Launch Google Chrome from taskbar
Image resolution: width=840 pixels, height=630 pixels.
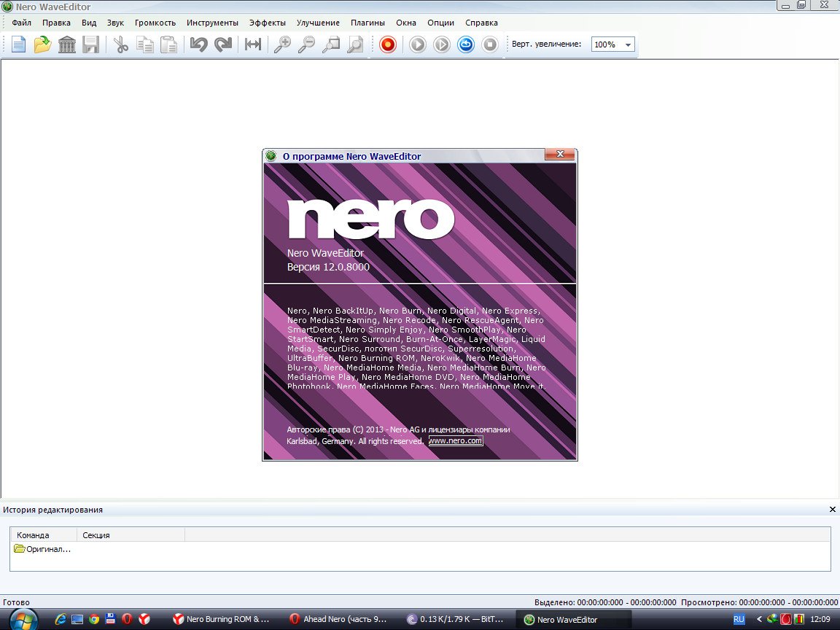(94, 619)
